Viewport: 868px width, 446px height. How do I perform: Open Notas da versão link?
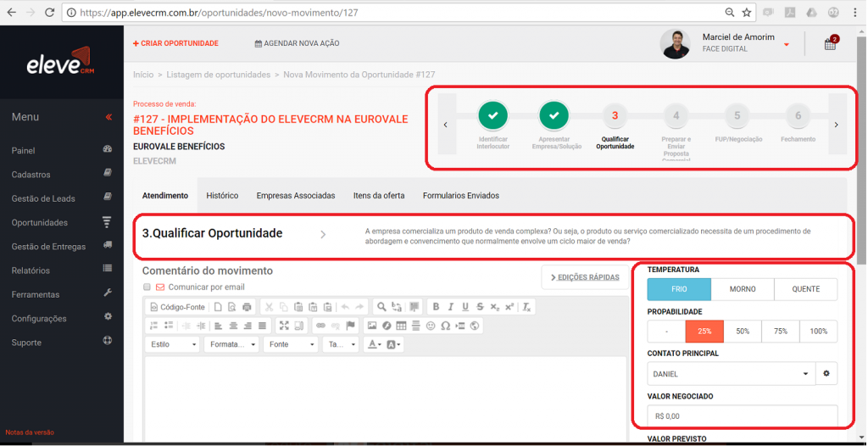pyautogui.click(x=30, y=432)
